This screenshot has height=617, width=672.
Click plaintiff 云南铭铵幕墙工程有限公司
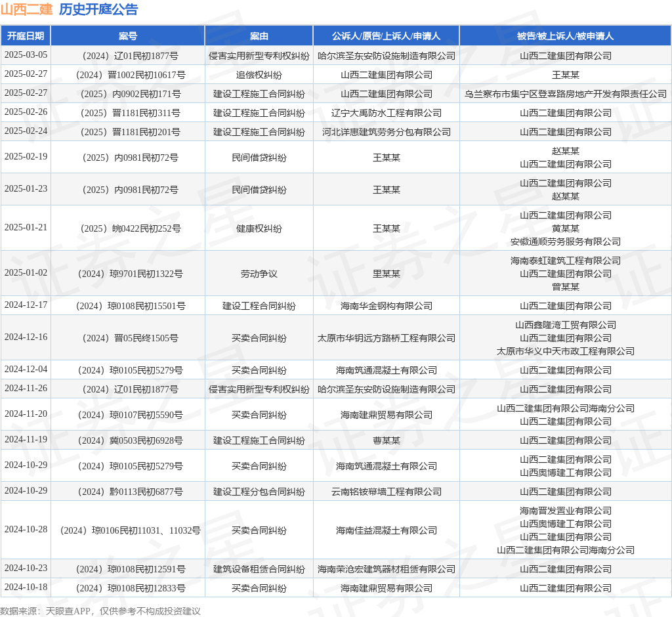point(386,492)
